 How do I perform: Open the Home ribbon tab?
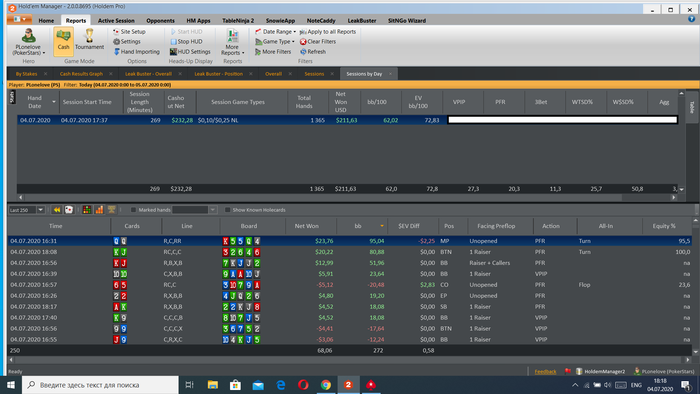coord(46,21)
